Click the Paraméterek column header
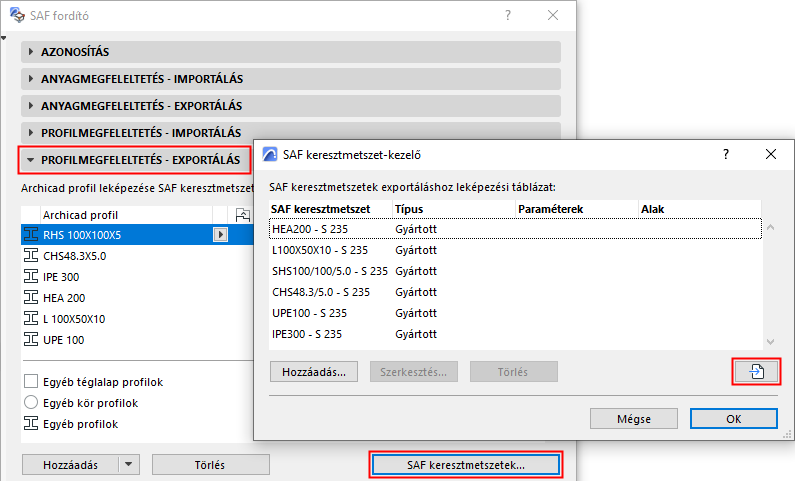The width and height of the screenshot is (795, 481). 577,209
